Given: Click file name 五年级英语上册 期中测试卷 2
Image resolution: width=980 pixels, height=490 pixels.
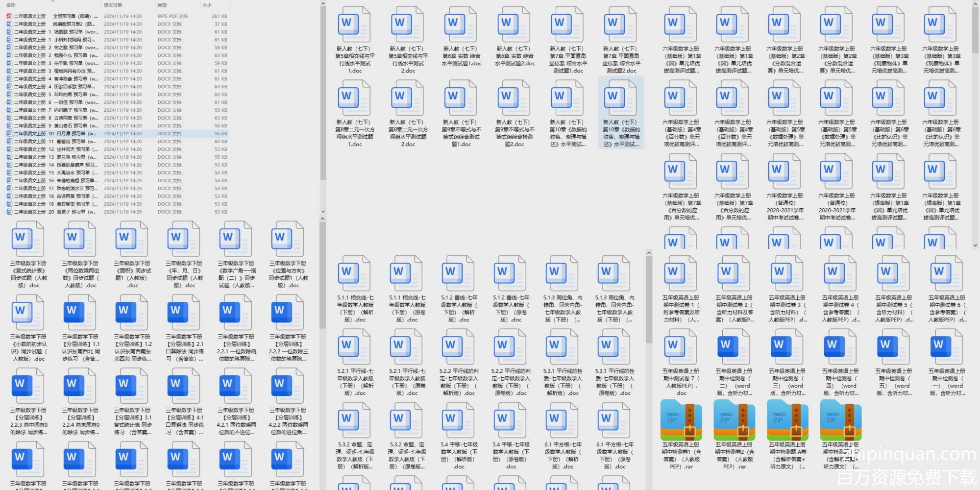Looking at the screenshot, I should 734,309.
